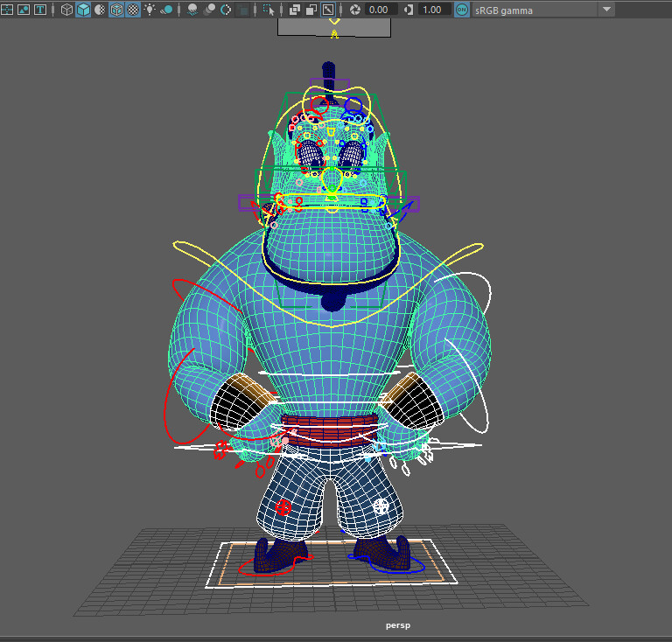672x642 pixels.
Task: Switch to wireframe display mode
Action: 66,10
